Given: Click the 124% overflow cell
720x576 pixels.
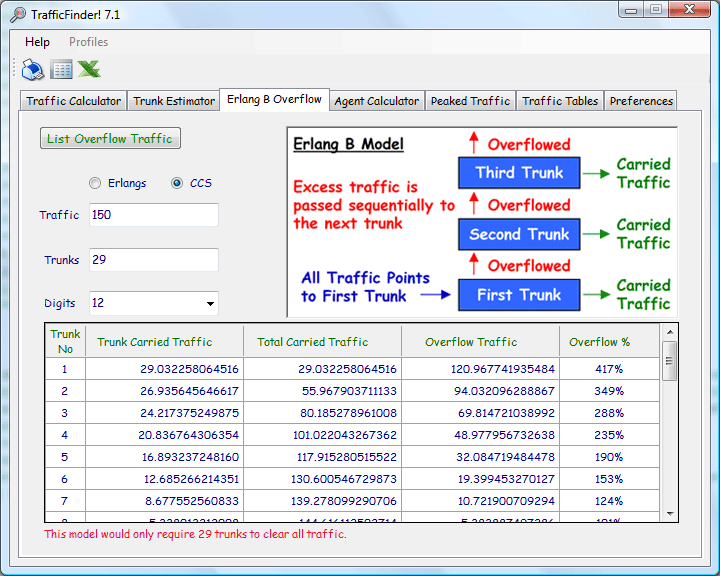Looking at the screenshot, I should pos(610,501).
